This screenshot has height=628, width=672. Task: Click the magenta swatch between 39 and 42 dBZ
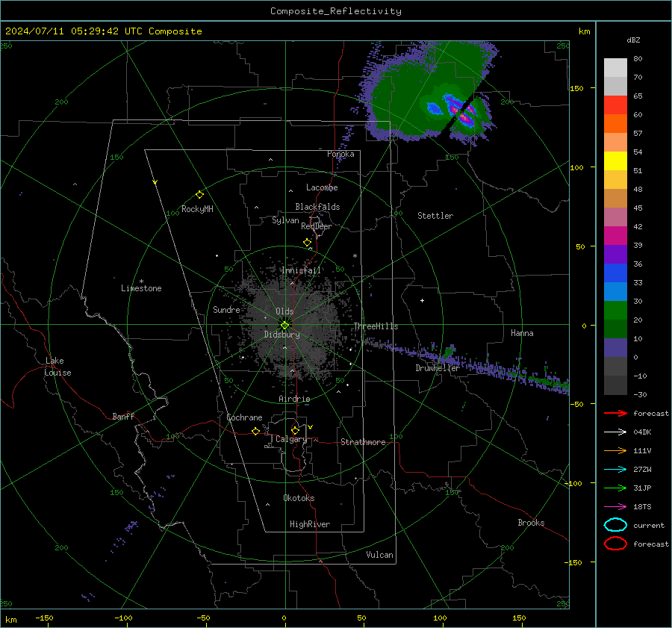(x=615, y=236)
